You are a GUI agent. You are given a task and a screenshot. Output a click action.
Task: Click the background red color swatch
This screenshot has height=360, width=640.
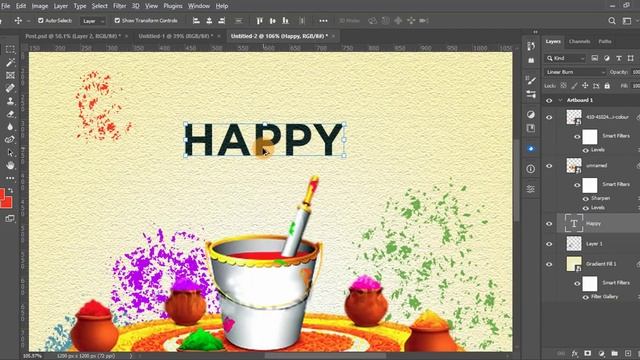pyautogui.click(x=8, y=202)
